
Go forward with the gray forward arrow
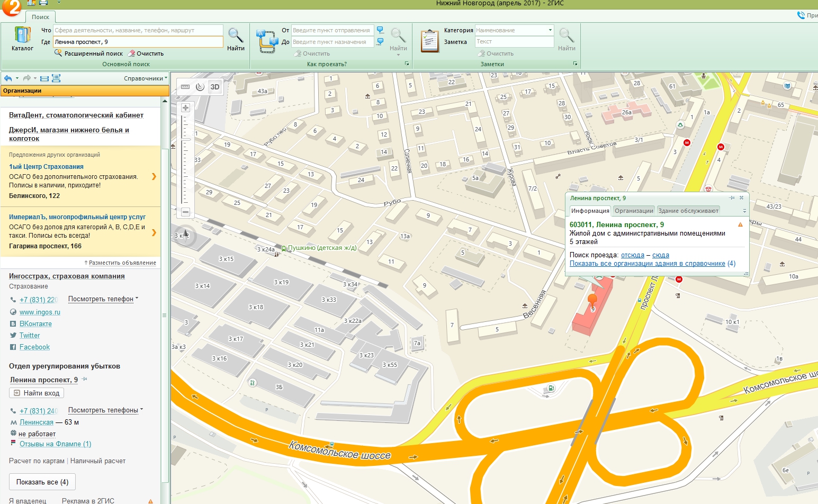click(27, 78)
